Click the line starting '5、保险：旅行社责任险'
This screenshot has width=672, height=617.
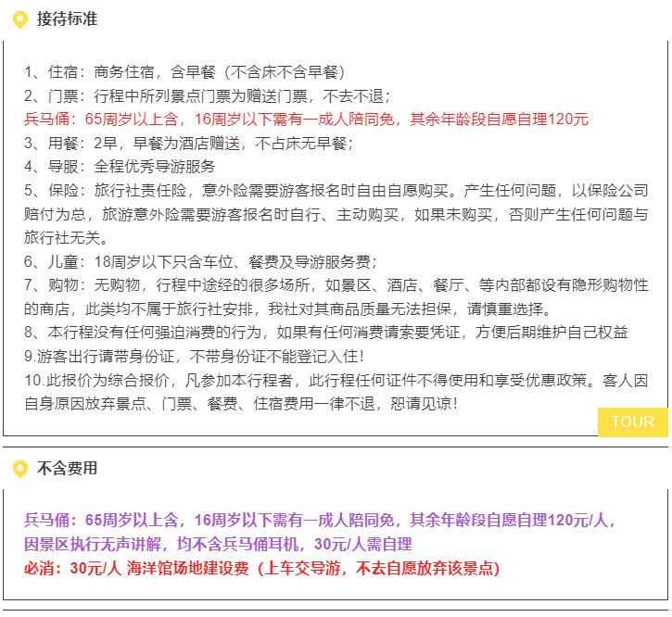click(x=336, y=190)
